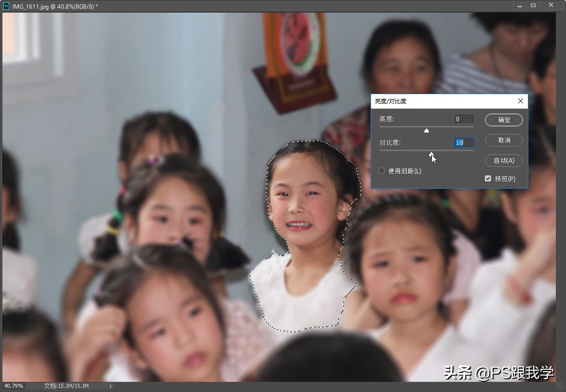Apply auto adjustment via 自动(A) button
This screenshot has height=392, width=566.
click(504, 160)
